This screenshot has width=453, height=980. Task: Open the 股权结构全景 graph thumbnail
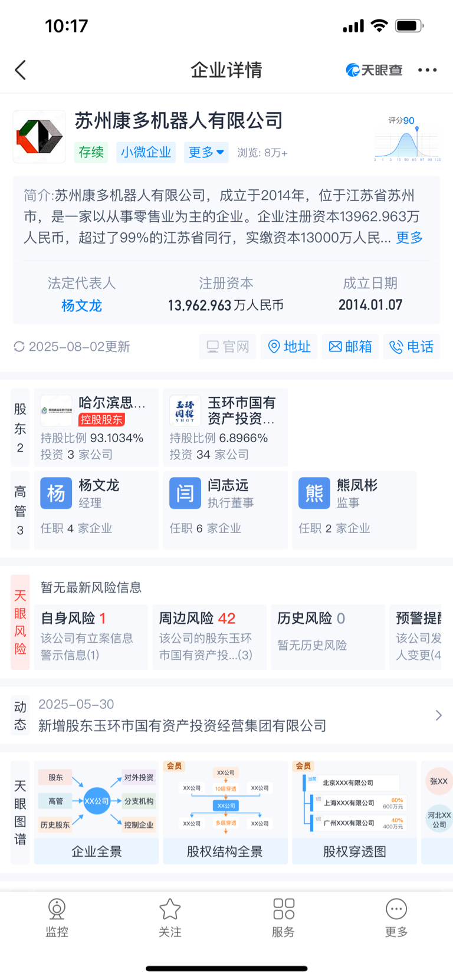225,813
